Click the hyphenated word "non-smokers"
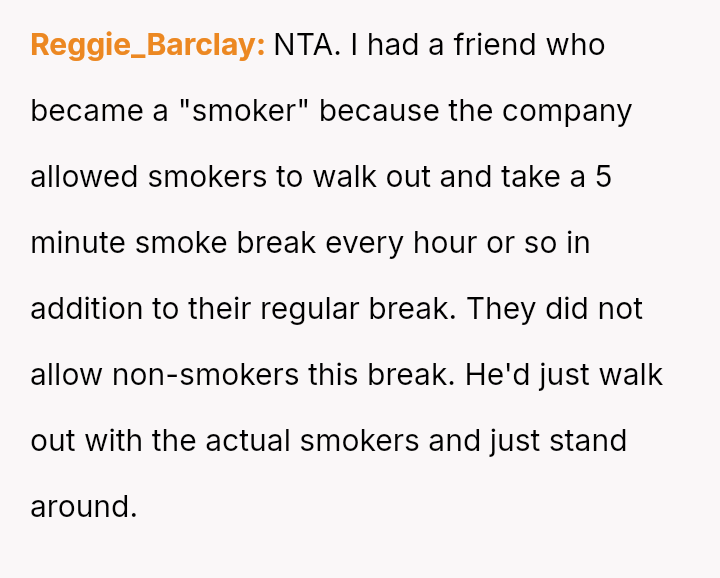Screen dimensions: 720x578 (205, 375)
